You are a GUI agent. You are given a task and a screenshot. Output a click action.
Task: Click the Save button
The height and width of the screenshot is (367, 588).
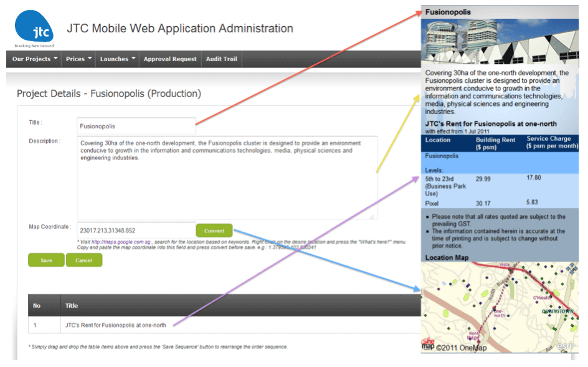[46, 260]
